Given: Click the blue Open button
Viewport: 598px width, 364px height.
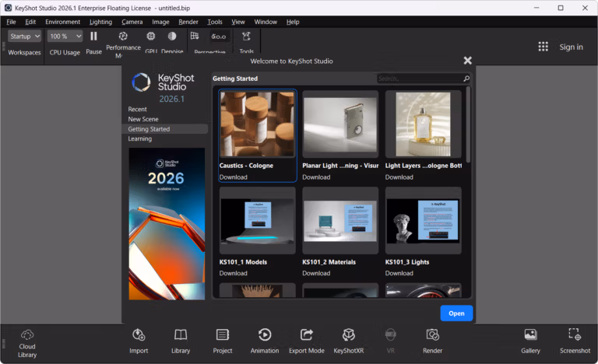Looking at the screenshot, I should point(456,313).
